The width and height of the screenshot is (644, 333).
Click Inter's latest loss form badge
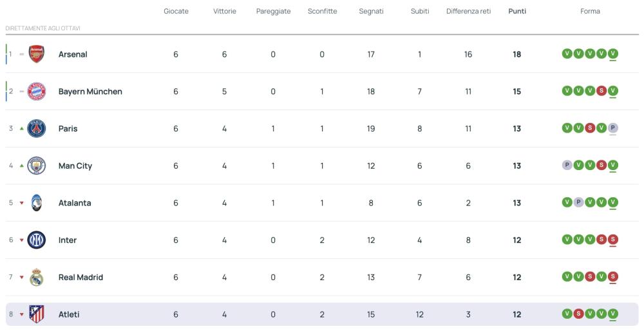[x=612, y=240]
